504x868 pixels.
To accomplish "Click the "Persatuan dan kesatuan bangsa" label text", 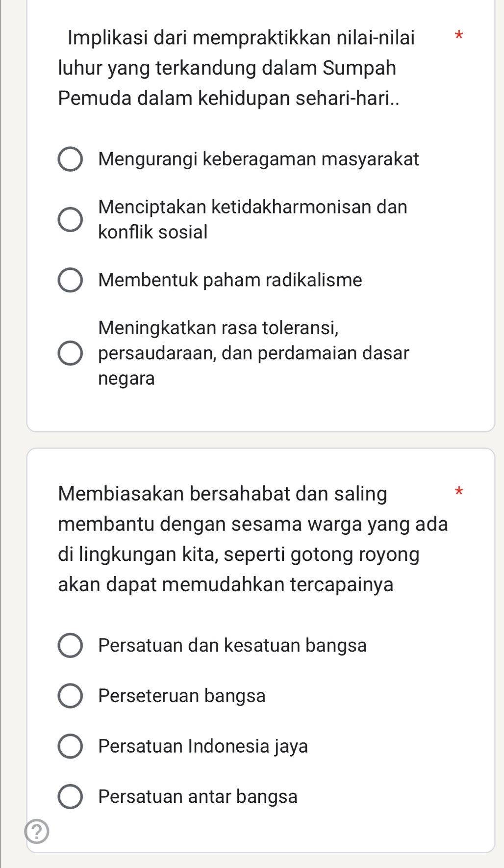I will [x=232, y=645].
